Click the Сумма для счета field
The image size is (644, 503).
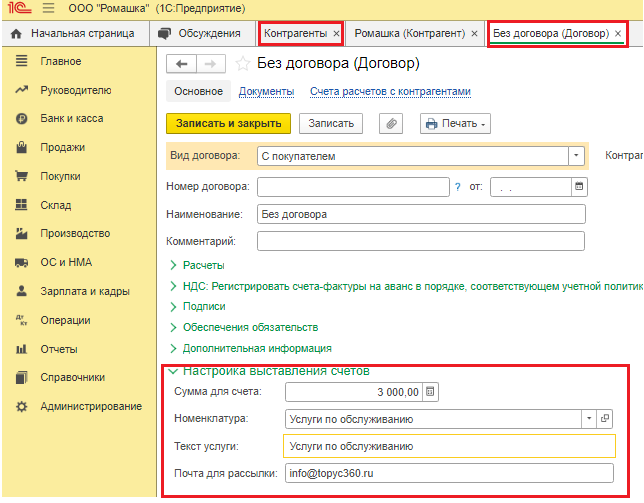(354, 391)
